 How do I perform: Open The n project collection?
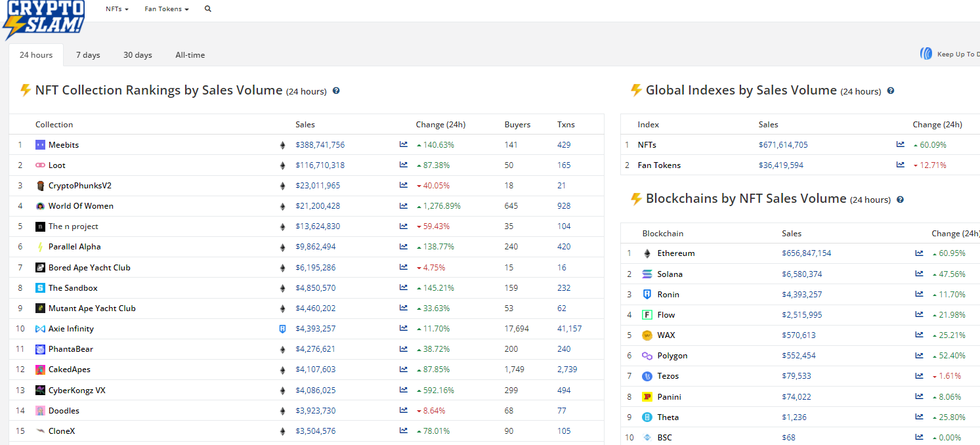tap(74, 226)
